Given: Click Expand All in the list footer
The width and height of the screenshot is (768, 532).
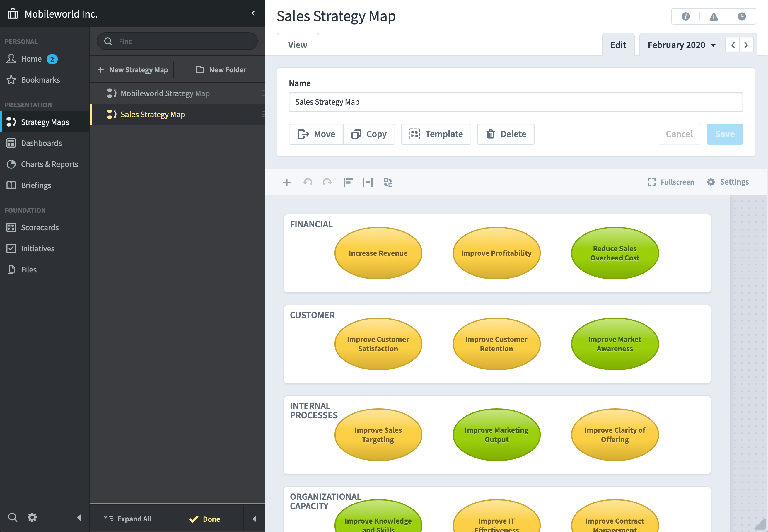Looking at the screenshot, I should 128,519.
